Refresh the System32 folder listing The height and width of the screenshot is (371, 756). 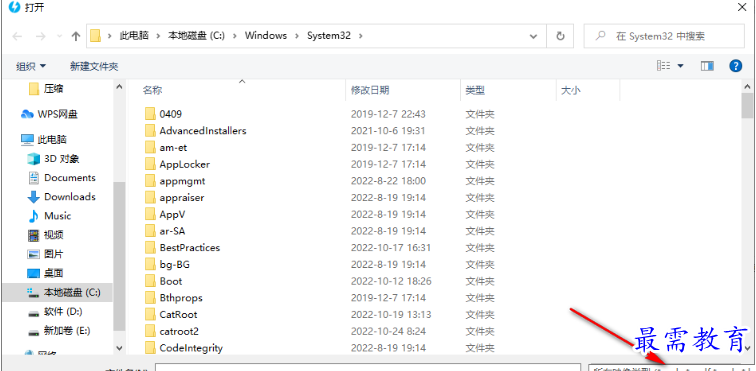coord(560,36)
